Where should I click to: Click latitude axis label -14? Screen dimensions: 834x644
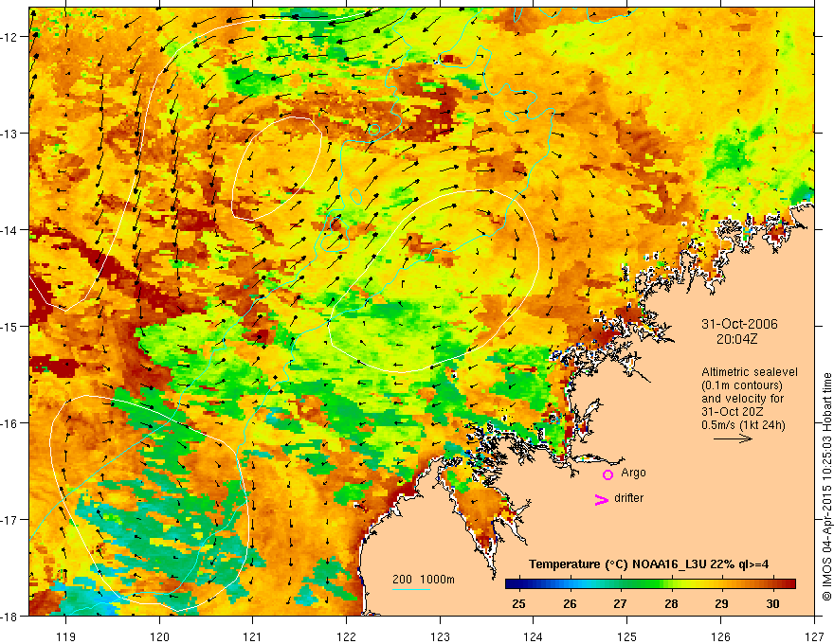[x=9, y=229]
